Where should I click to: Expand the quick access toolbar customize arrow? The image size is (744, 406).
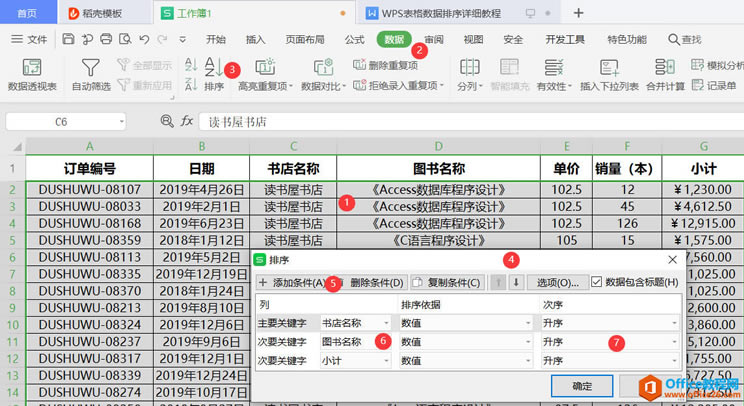[182, 39]
